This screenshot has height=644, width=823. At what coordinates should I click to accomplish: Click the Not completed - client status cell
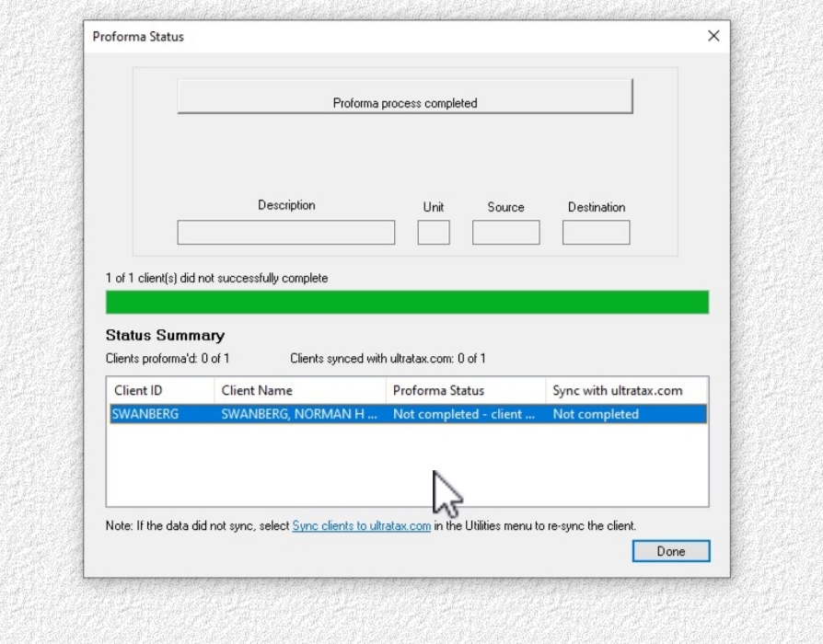pos(464,415)
